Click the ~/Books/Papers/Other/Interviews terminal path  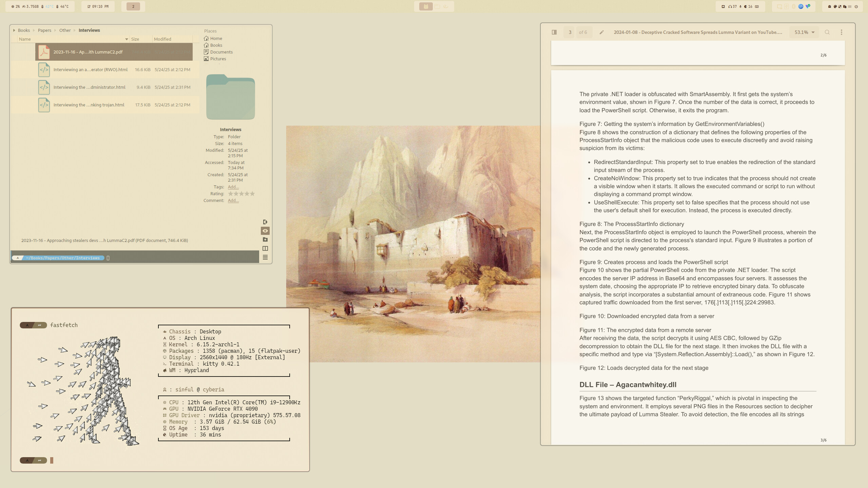coord(63,258)
